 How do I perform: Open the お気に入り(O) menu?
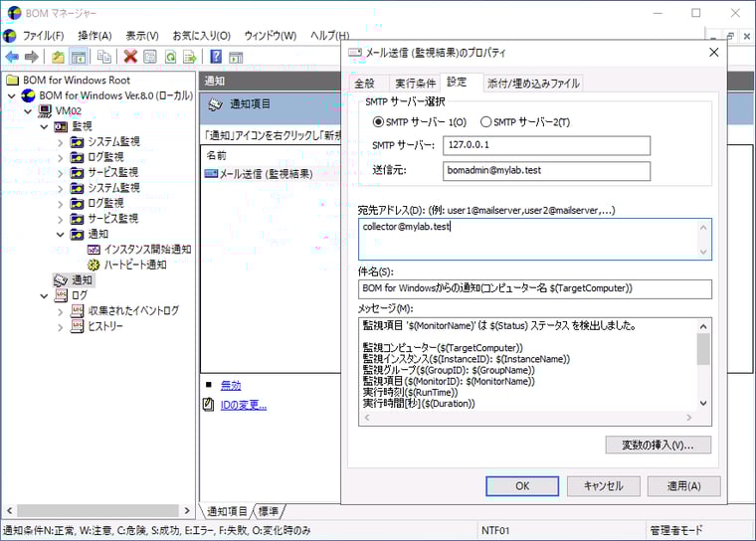point(202,36)
